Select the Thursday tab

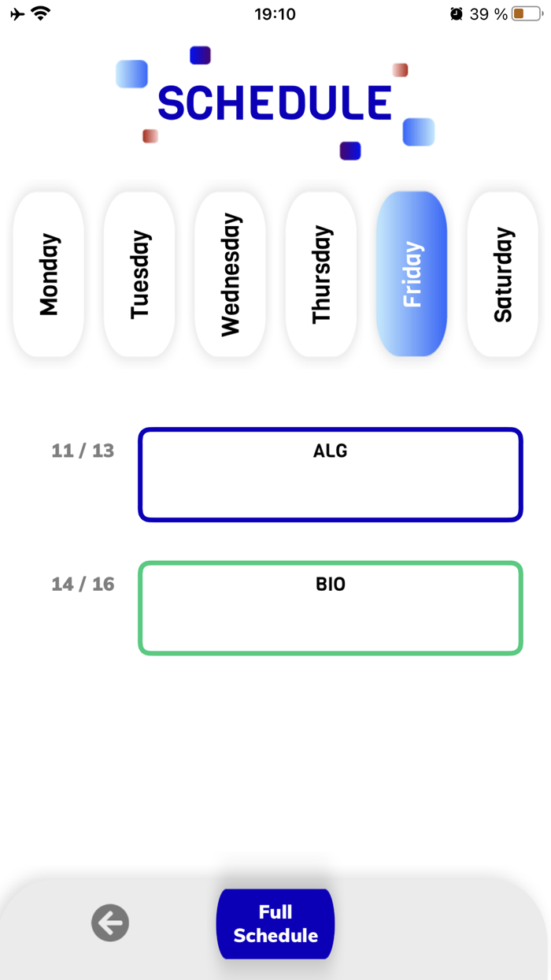(x=321, y=273)
